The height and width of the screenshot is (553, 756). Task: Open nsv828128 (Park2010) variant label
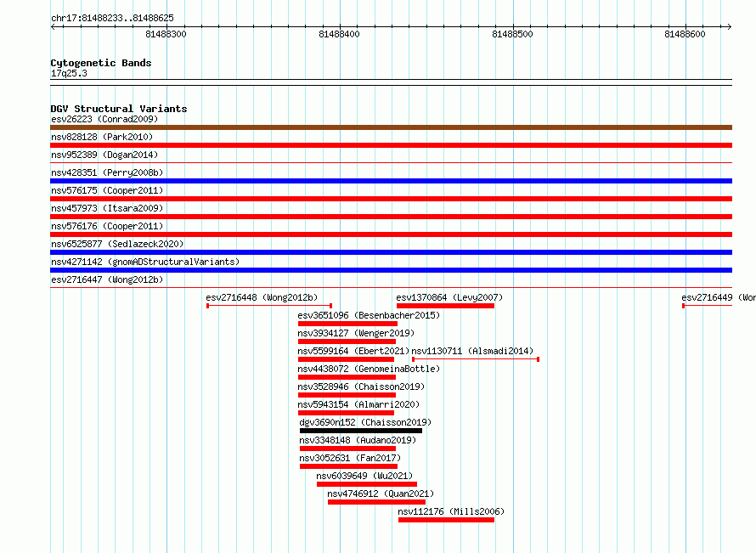102,137
